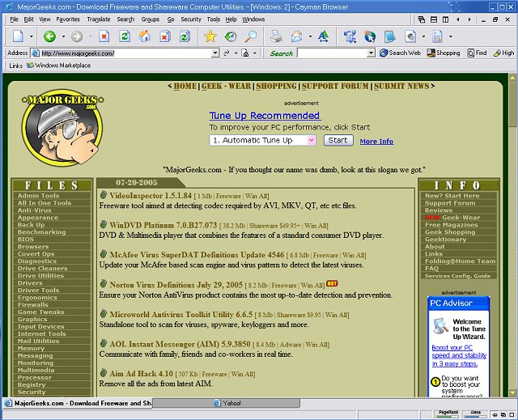Open the Windows menu
The image size is (518, 420).
(x=253, y=19)
